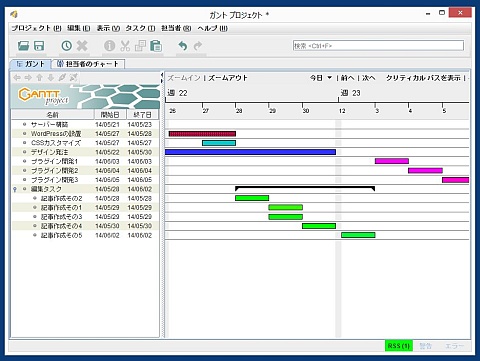480x361 pixels.
Task: Click the 今日 button
Action: pos(316,78)
